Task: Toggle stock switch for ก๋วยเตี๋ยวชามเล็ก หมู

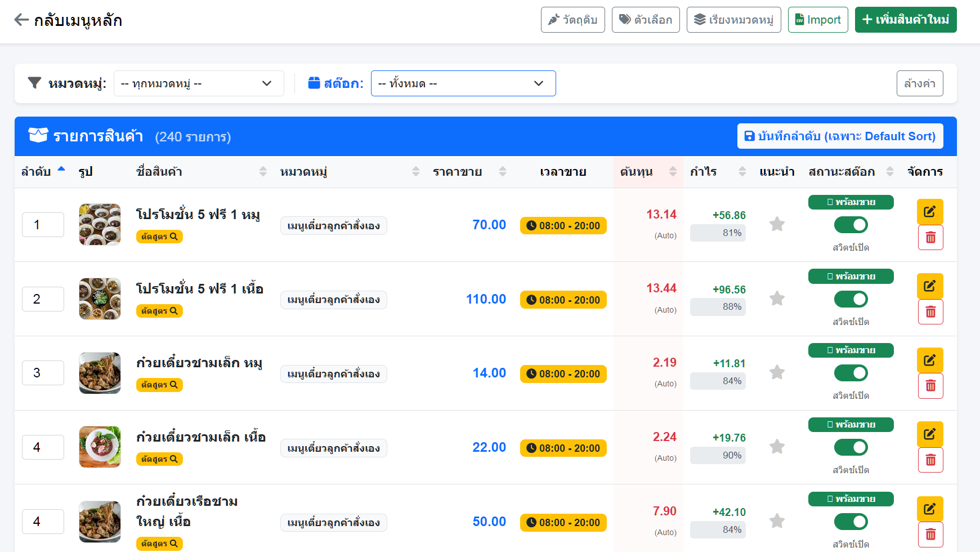Action: (851, 373)
